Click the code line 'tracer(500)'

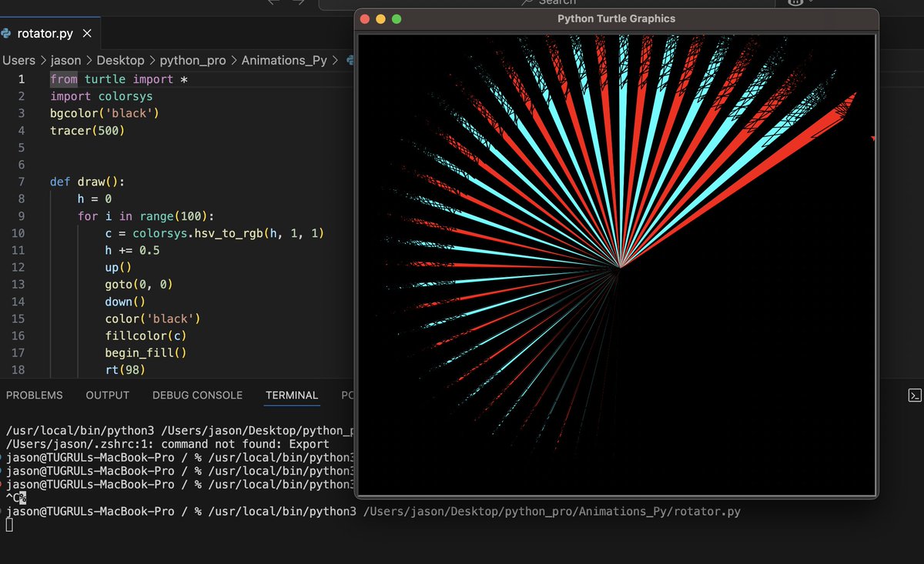87,131
